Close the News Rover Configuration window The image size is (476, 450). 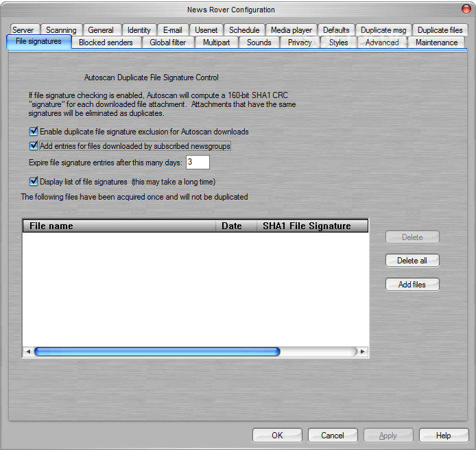coord(466,9)
